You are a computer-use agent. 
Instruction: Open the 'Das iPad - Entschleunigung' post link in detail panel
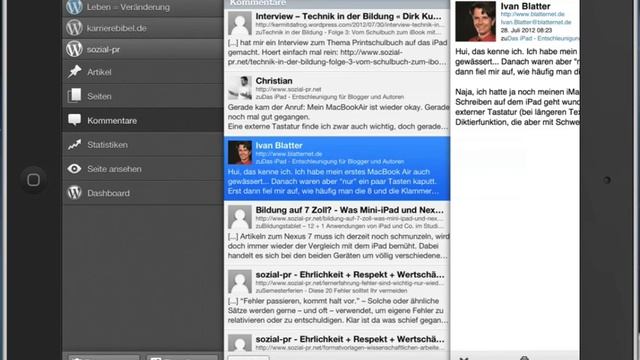tap(543, 38)
